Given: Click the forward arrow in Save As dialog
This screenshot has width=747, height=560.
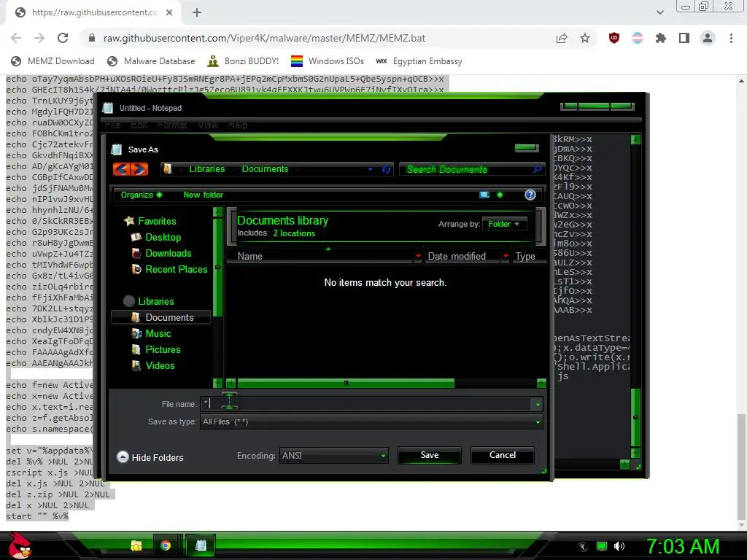Looking at the screenshot, I should click(x=139, y=168).
